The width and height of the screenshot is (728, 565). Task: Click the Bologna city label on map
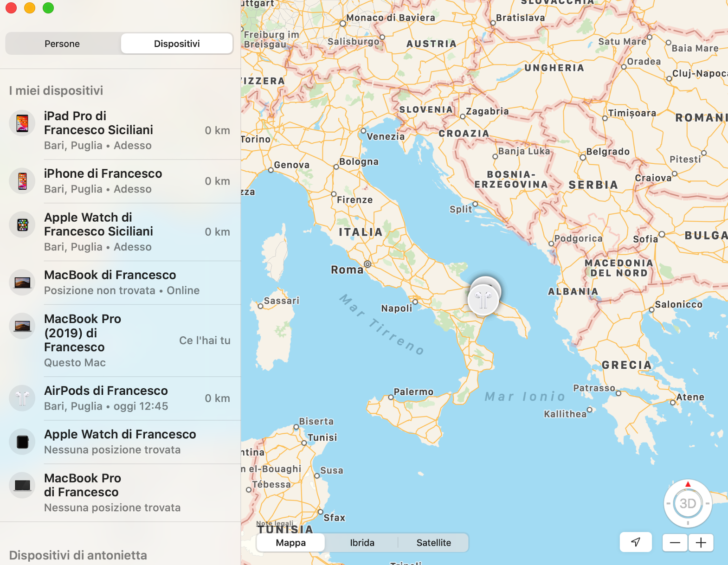[359, 161]
